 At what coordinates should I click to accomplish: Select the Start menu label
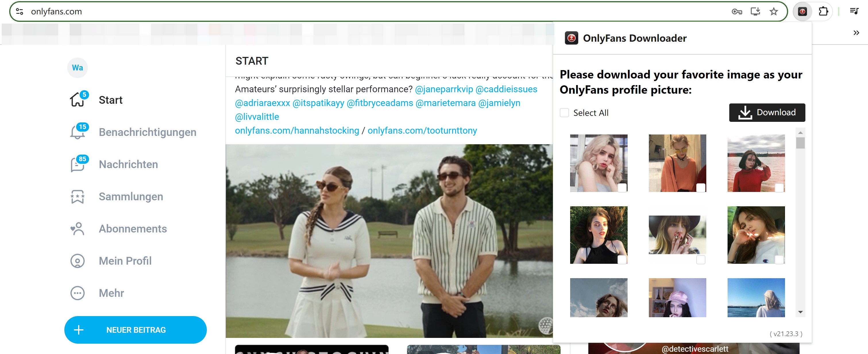point(111,100)
